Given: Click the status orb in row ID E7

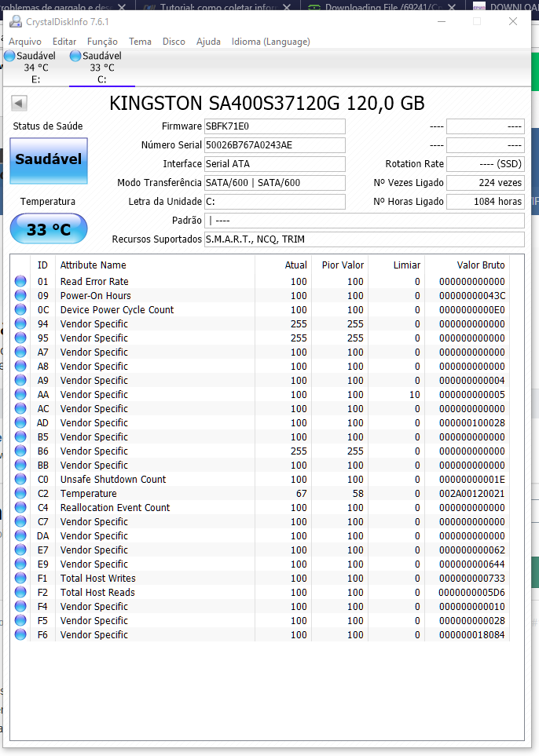Looking at the screenshot, I should click(x=20, y=550).
